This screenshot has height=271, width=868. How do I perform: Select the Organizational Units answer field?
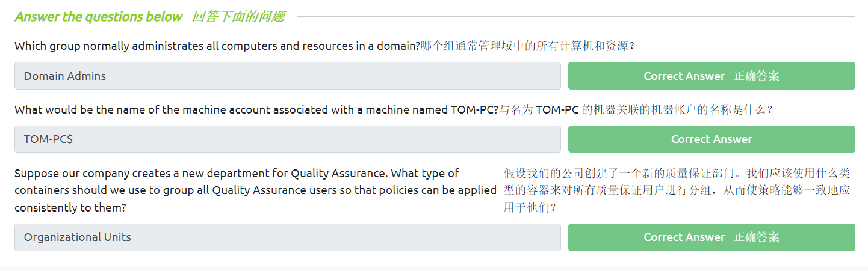(x=287, y=237)
